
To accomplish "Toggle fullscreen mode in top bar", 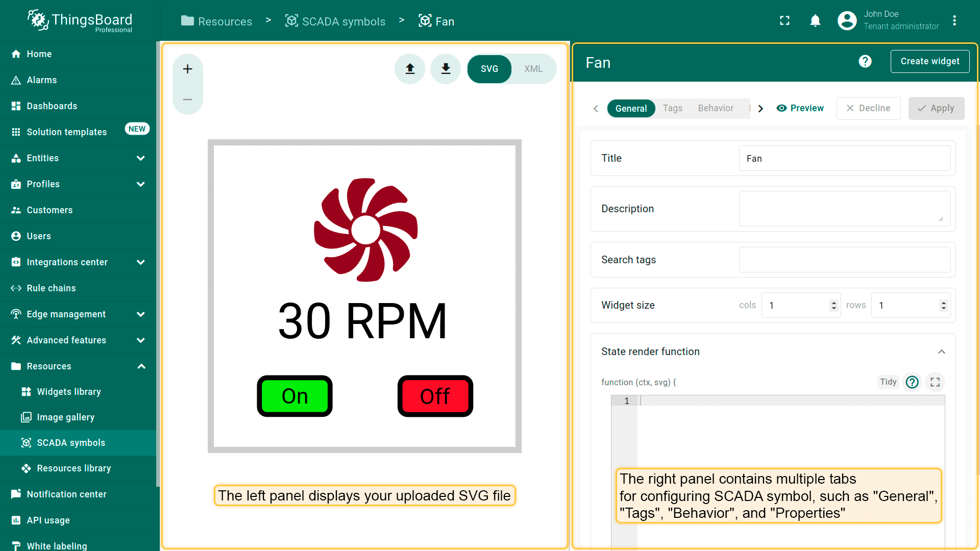I will click(x=785, y=20).
